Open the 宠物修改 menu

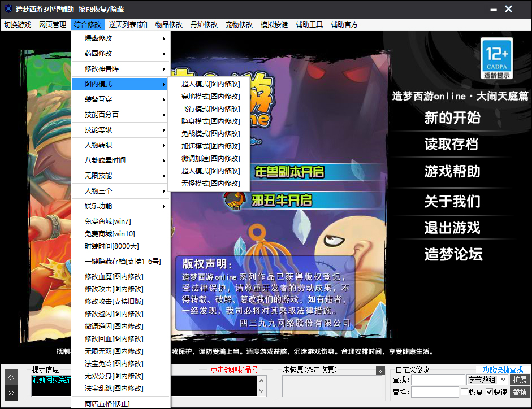239,25
